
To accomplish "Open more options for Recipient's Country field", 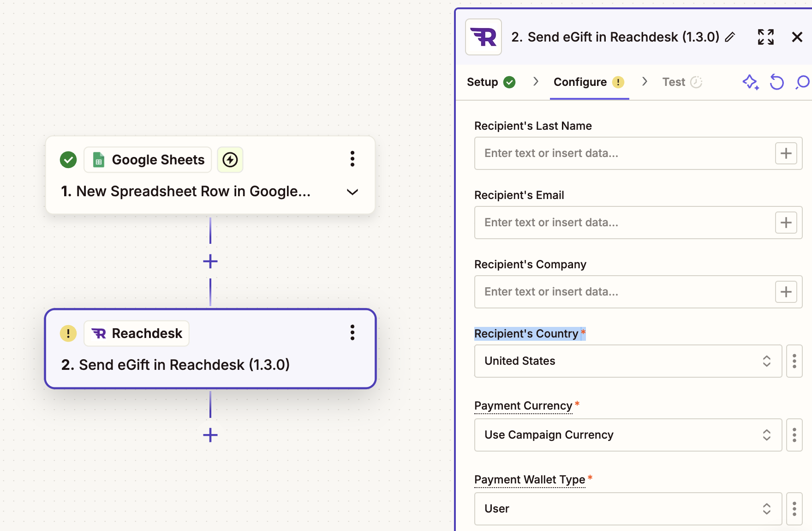I will (x=794, y=361).
